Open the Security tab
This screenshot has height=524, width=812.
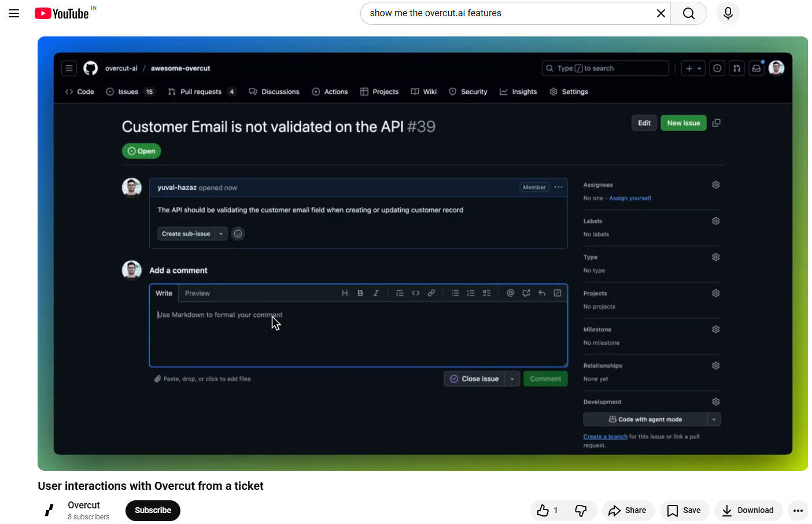pyautogui.click(x=468, y=92)
